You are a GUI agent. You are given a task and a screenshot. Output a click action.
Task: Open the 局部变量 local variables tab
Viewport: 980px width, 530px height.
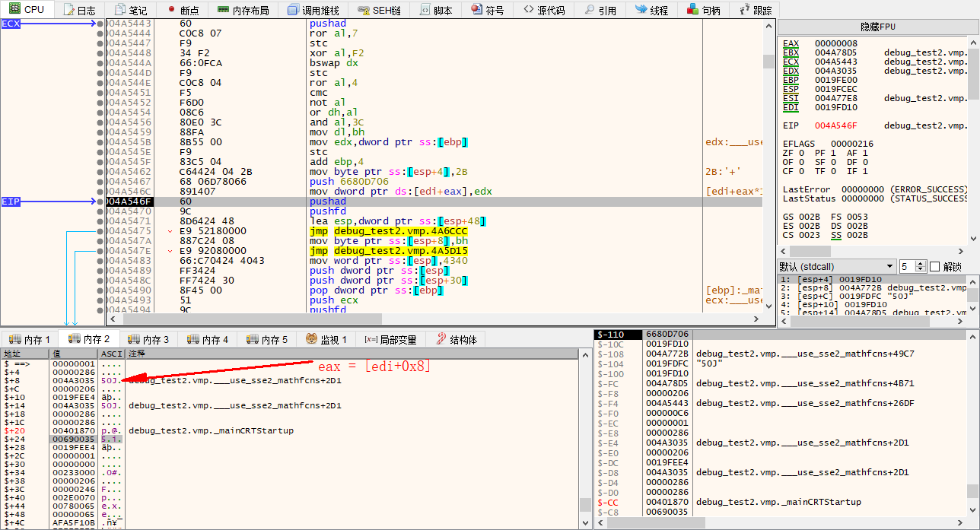pos(391,340)
